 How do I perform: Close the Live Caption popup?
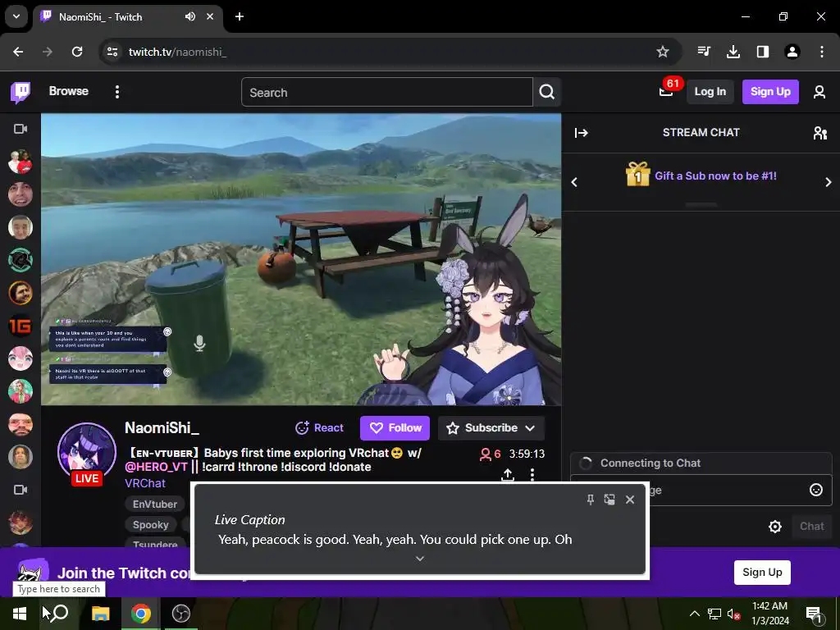pos(630,500)
